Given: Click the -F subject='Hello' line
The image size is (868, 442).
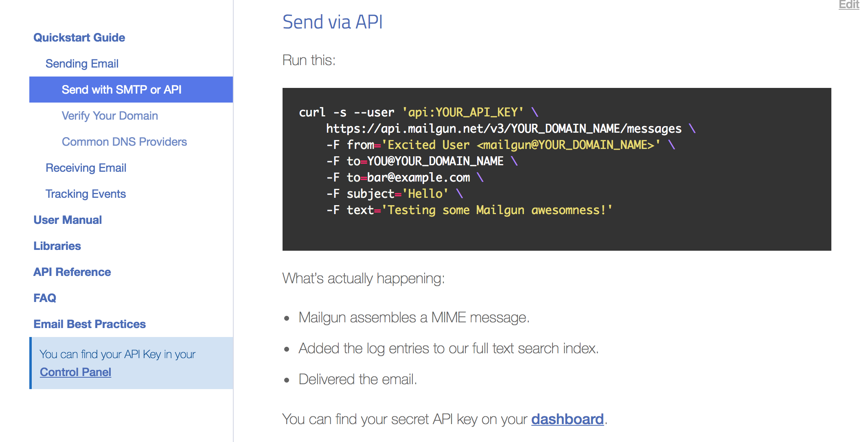Looking at the screenshot, I should [x=395, y=194].
